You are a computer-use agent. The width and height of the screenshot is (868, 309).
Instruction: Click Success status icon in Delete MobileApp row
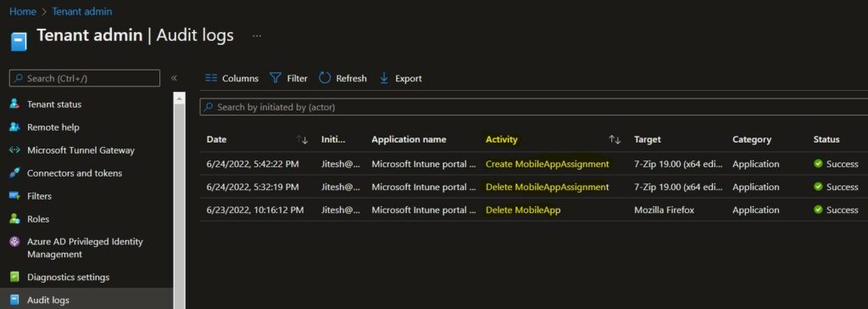click(818, 210)
